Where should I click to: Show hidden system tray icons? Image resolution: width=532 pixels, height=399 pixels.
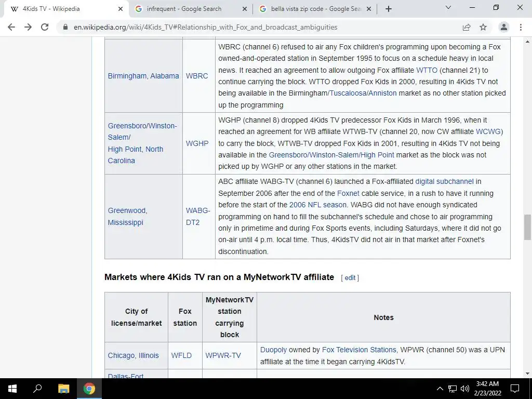click(440, 389)
